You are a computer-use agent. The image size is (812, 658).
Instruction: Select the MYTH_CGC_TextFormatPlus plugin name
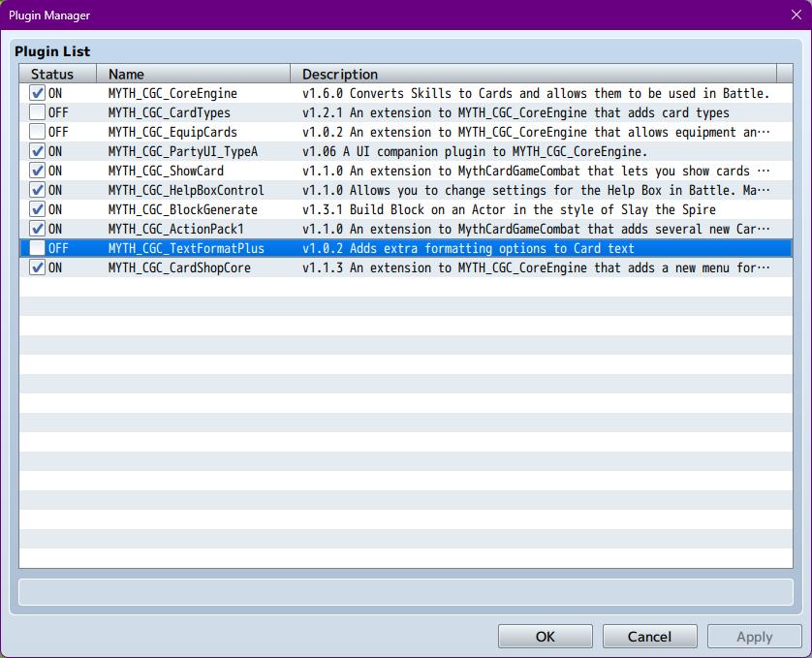click(x=186, y=248)
